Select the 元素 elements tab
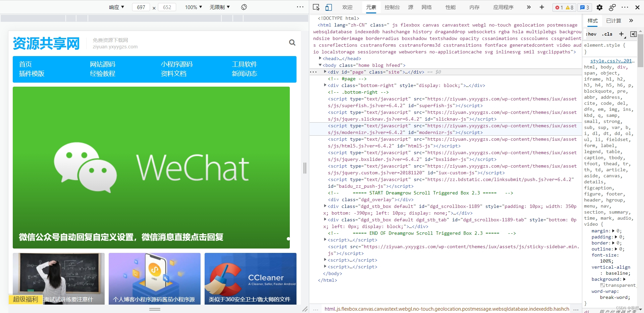The image size is (644, 313). pos(371,7)
